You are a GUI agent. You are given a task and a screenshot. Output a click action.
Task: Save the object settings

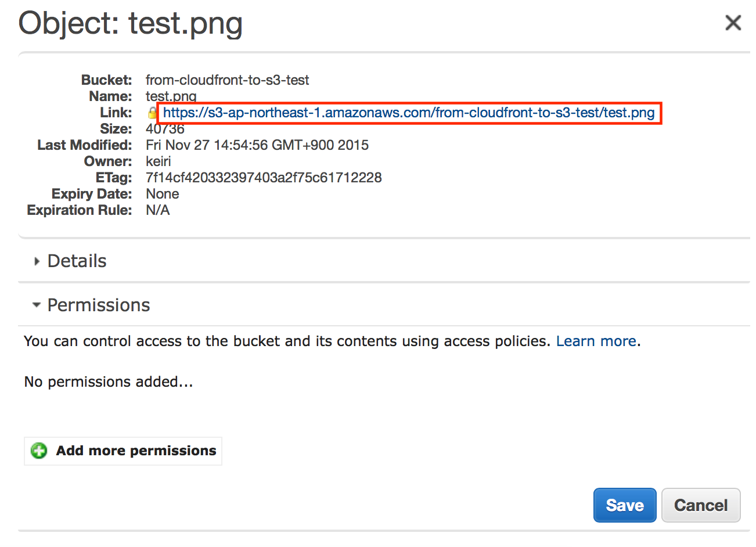tap(624, 505)
